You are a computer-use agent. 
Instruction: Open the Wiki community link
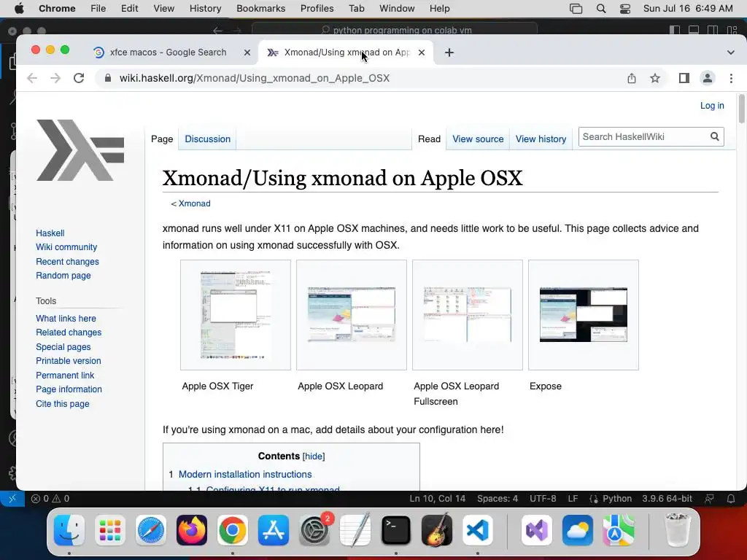pyautogui.click(x=66, y=247)
